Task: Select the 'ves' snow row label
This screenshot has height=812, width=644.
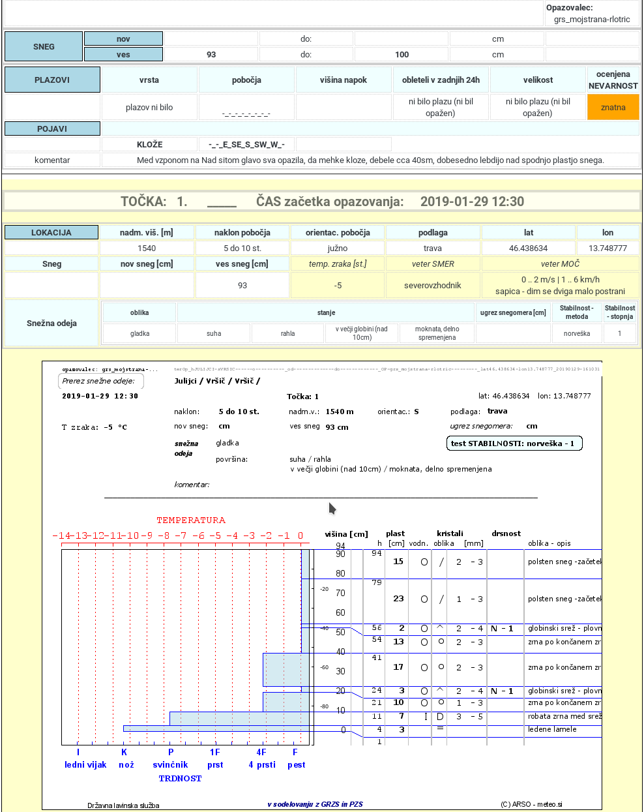Action: [x=123, y=55]
